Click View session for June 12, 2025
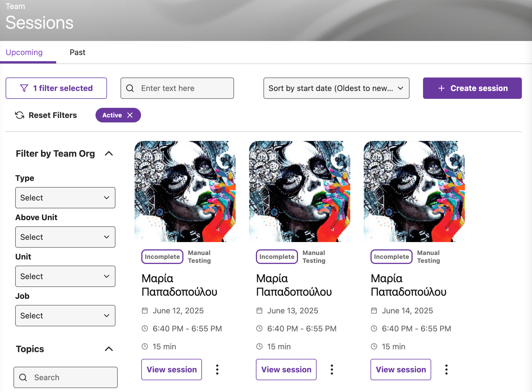Screen dimensions: 532x392 [172, 370]
